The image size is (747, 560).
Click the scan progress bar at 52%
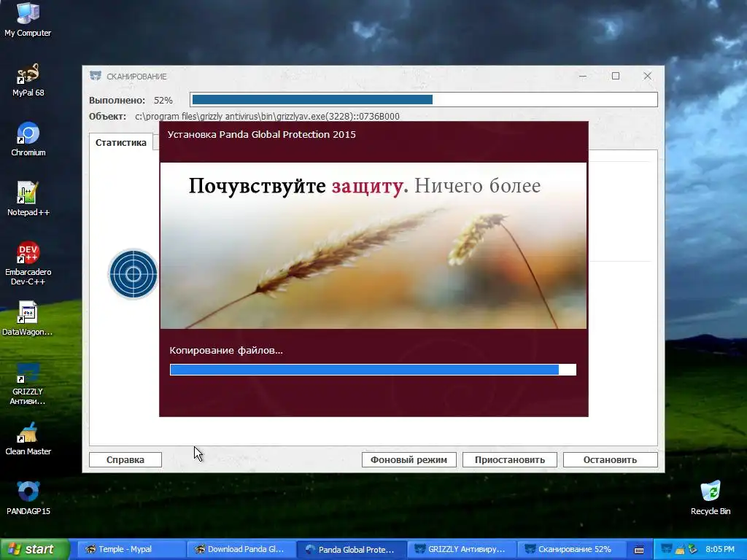[x=424, y=99]
